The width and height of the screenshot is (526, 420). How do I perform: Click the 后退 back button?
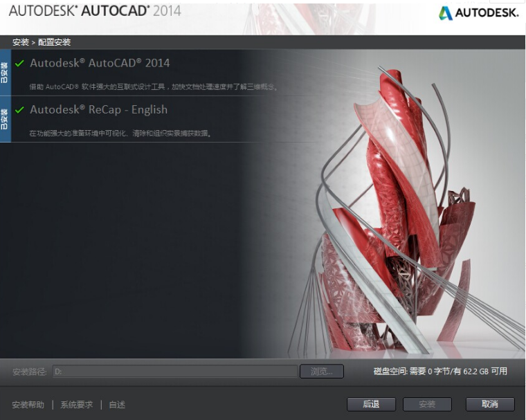point(371,404)
